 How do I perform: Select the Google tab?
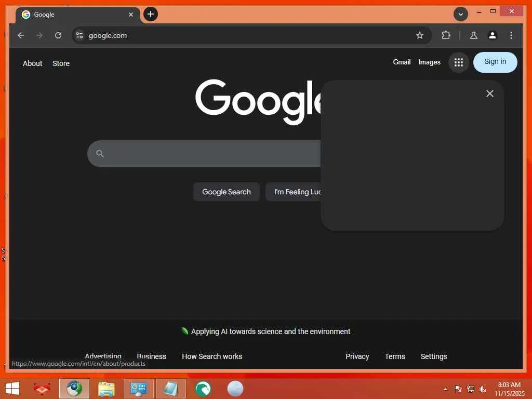pyautogui.click(x=77, y=15)
